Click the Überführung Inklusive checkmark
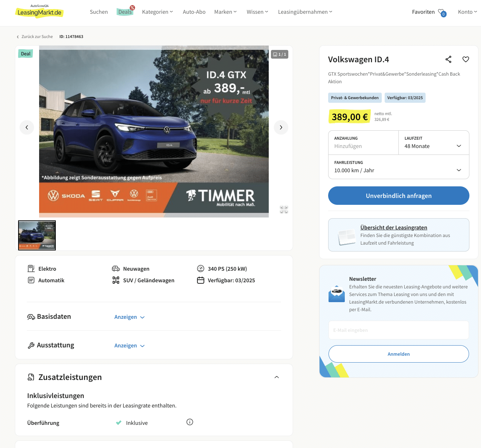This screenshot has height=448, width=481. [118, 423]
